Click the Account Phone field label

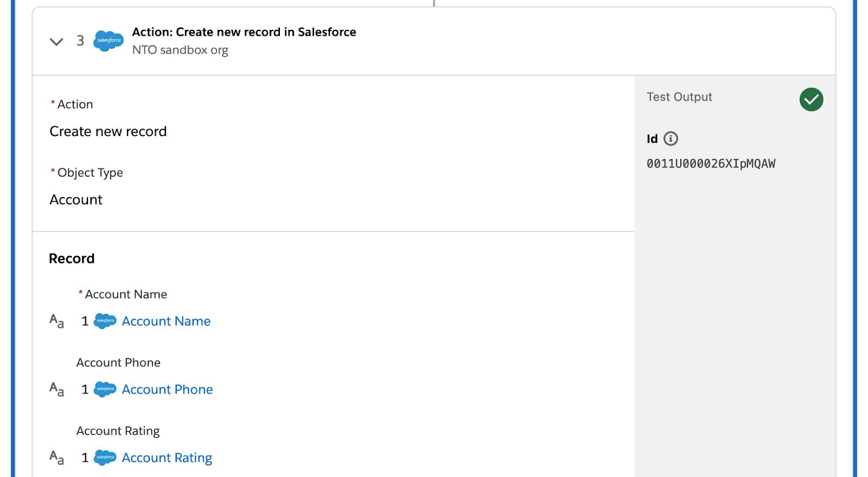pyautogui.click(x=118, y=363)
